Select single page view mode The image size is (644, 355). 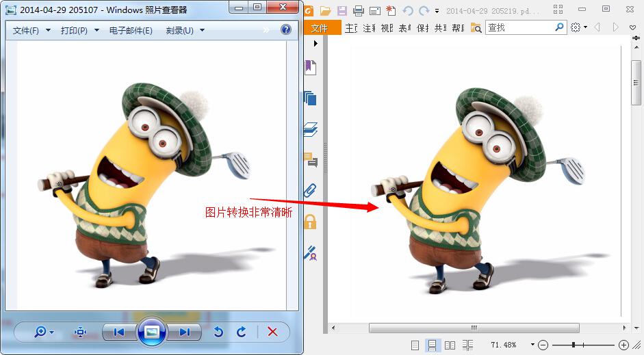[x=415, y=345]
